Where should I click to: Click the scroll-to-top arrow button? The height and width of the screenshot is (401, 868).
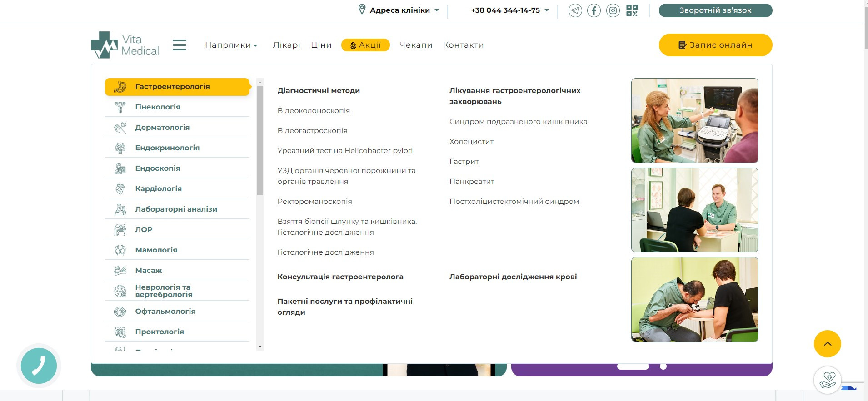tap(827, 344)
